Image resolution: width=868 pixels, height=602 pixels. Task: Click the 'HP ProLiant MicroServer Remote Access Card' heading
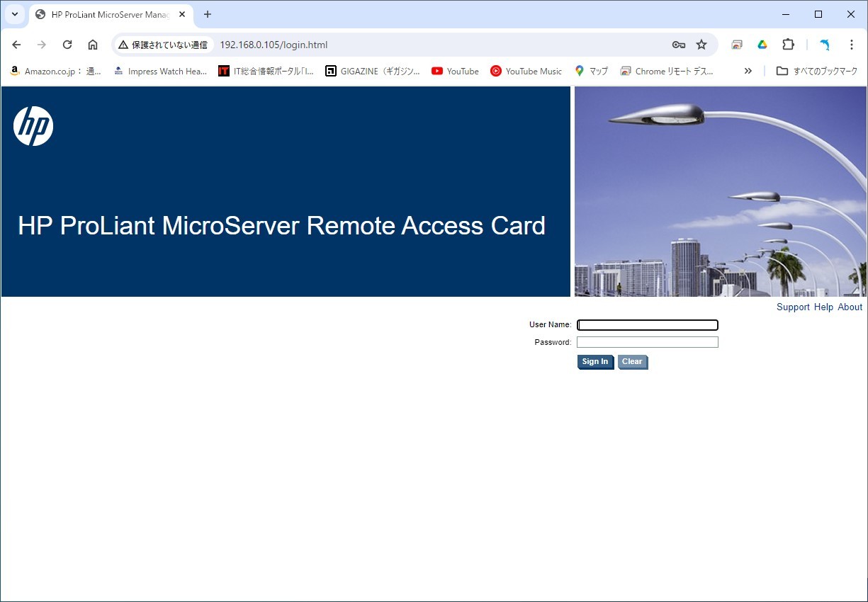coord(281,226)
